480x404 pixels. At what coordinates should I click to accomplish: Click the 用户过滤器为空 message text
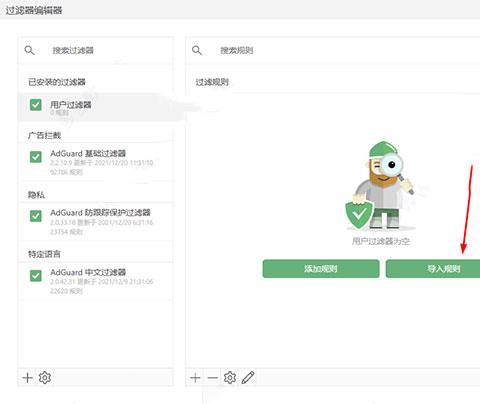(x=381, y=241)
